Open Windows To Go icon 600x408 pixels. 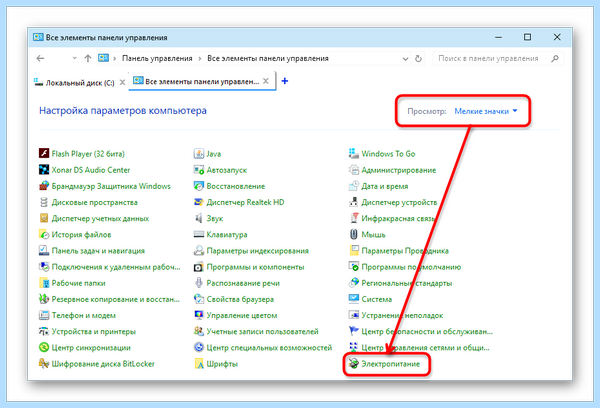pos(354,153)
